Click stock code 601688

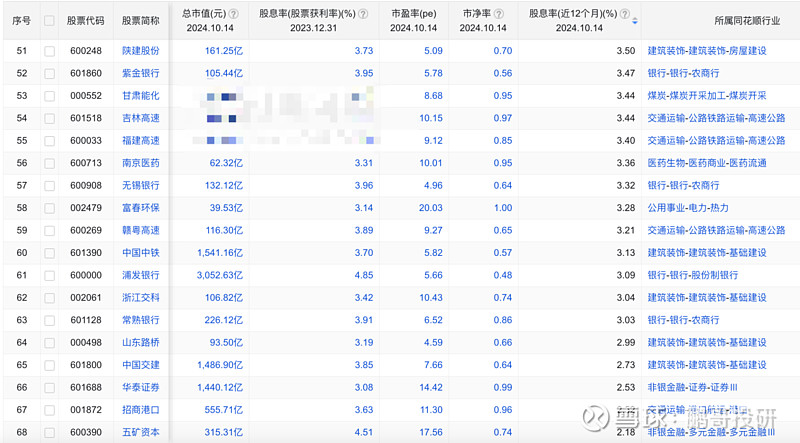coord(86,387)
